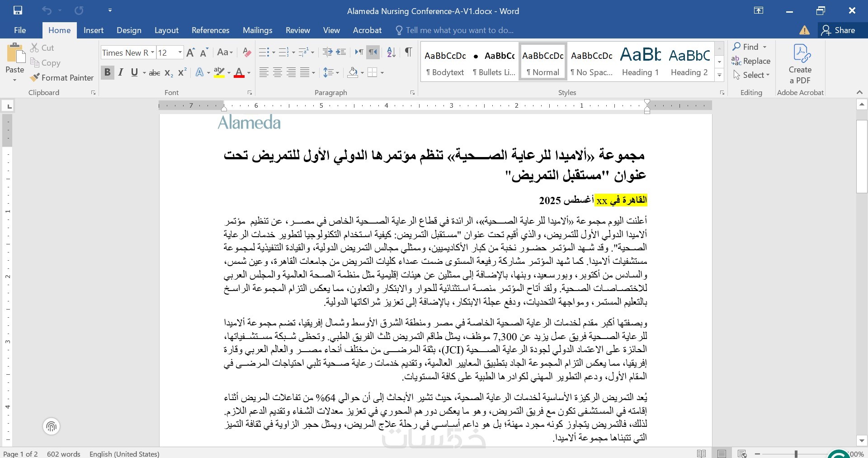This screenshot has width=868, height=458.
Task: Switch to Read Mode view
Action: (x=702, y=453)
